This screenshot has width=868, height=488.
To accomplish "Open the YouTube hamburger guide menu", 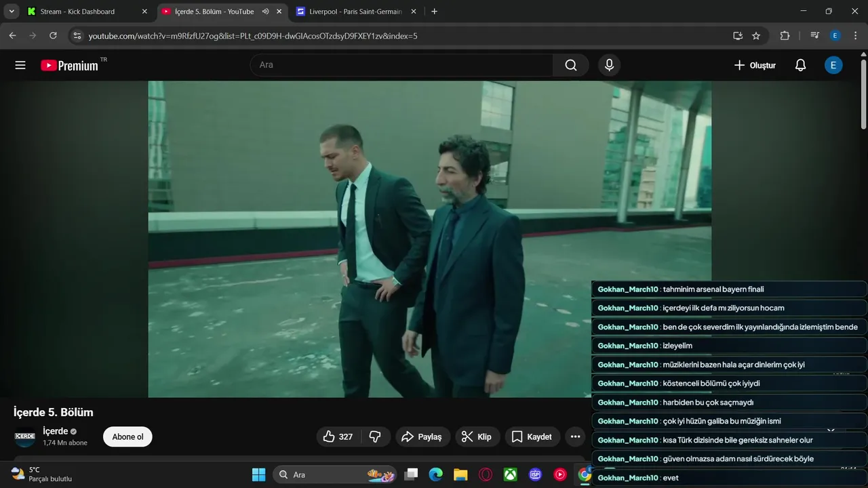I will (20, 65).
